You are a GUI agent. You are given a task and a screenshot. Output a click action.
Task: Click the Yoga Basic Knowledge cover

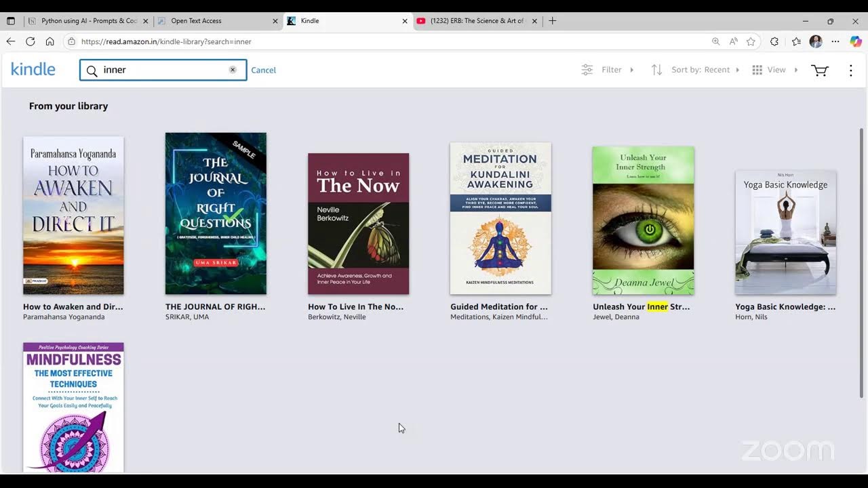(785, 232)
